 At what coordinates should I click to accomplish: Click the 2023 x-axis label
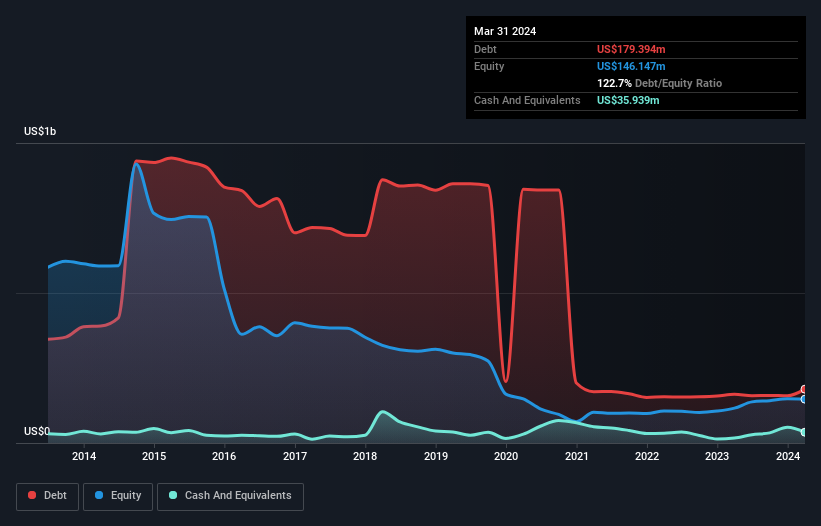coord(717,456)
